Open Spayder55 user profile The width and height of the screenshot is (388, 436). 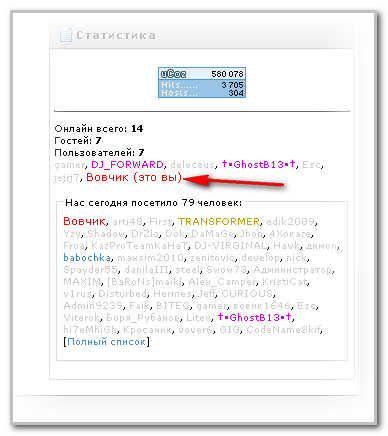pyautogui.click(x=90, y=270)
